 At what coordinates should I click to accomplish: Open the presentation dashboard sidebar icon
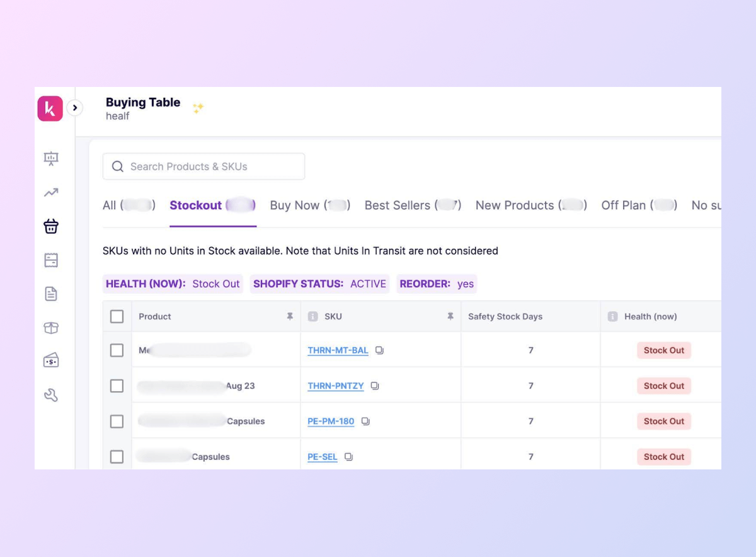click(x=51, y=159)
